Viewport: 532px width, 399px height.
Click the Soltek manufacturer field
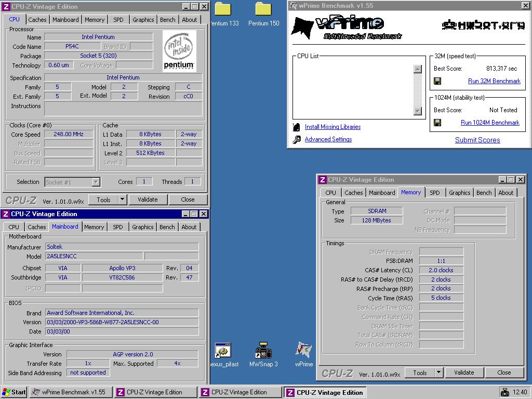[x=122, y=247]
